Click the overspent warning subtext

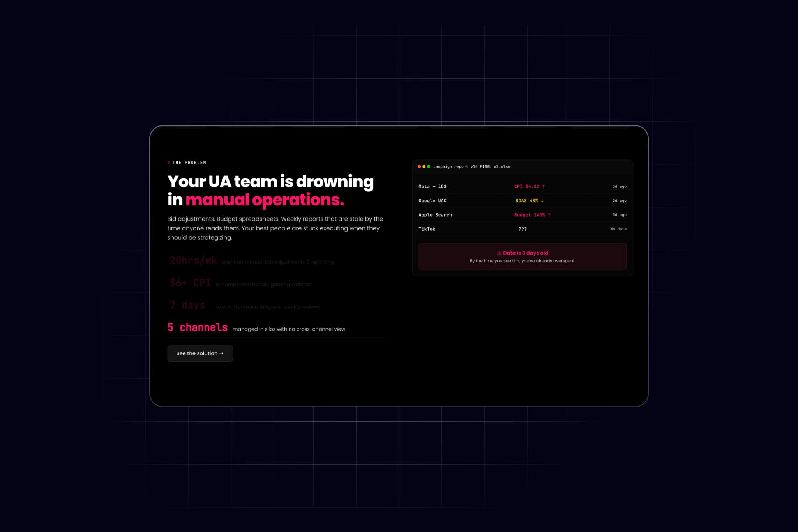(x=523, y=261)
